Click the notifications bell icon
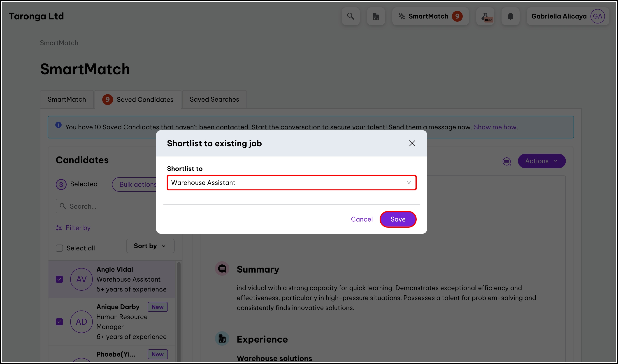The image size is (618, 364). 510,16
